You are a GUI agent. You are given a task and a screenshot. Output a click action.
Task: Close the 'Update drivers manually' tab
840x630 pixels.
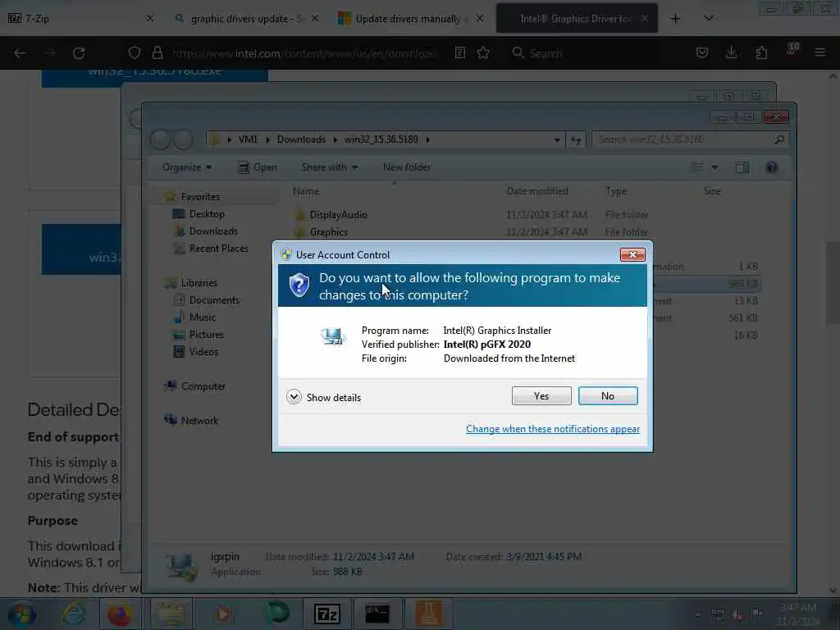(479, 18)
